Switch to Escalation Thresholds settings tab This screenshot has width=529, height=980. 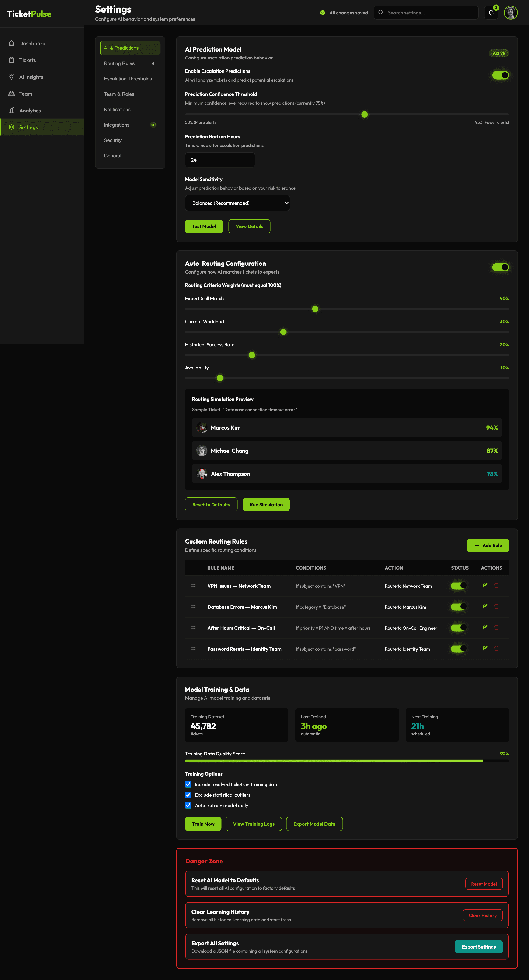point(128,79)
